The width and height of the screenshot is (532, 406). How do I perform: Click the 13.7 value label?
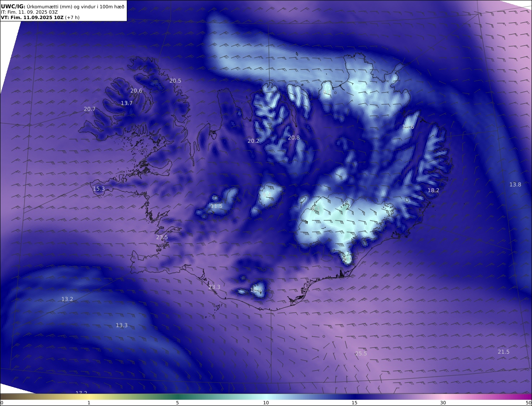[x=127, y=103]
